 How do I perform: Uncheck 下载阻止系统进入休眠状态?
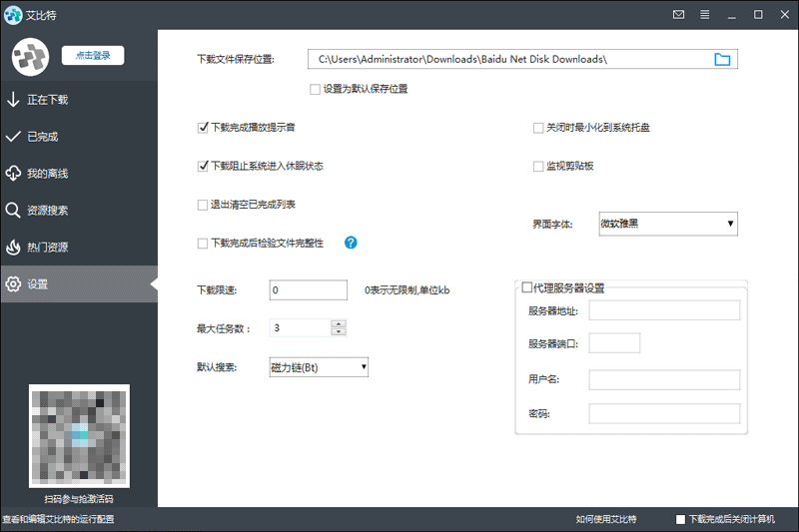click(203, 166)
